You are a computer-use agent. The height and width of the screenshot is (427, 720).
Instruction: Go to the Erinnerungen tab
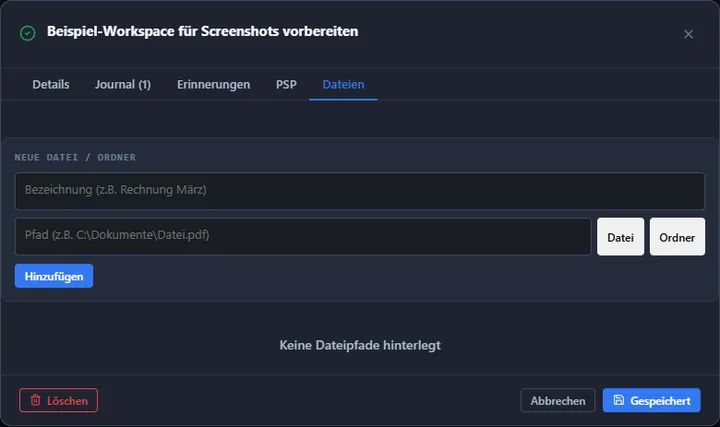tap(214, 84)
